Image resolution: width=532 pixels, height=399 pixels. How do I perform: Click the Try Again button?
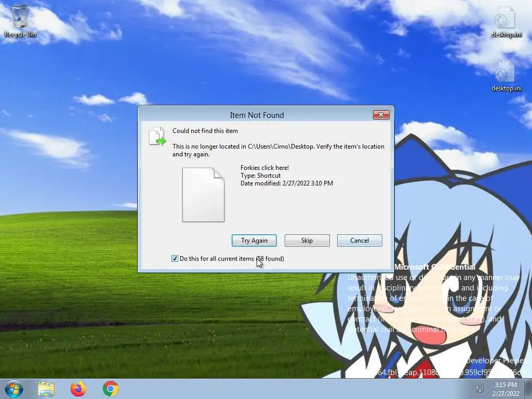click(x=254, y=241)
